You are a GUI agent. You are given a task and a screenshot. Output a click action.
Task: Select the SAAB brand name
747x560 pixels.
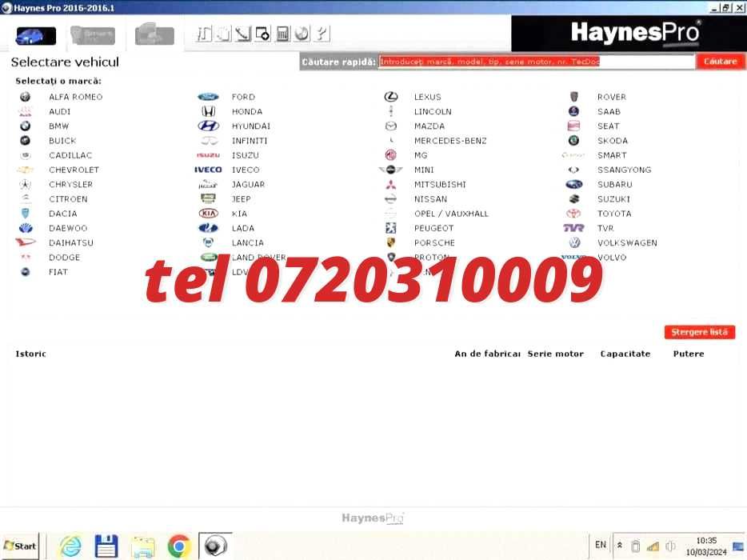point(609,111)
